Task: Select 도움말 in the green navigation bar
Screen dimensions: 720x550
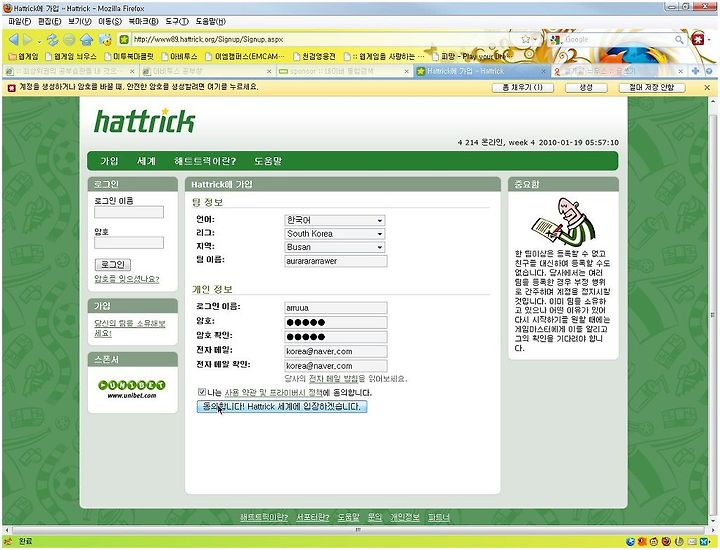Action: (x=268, y=161)
